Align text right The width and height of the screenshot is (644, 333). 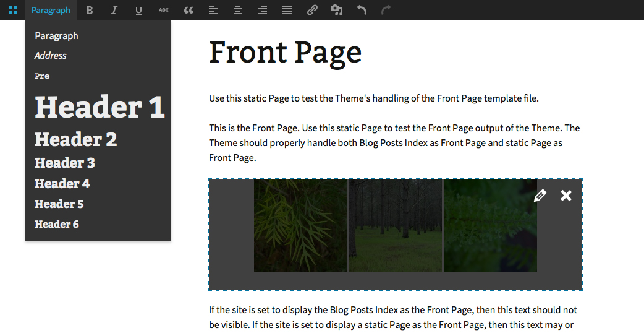tap(263, 10)
